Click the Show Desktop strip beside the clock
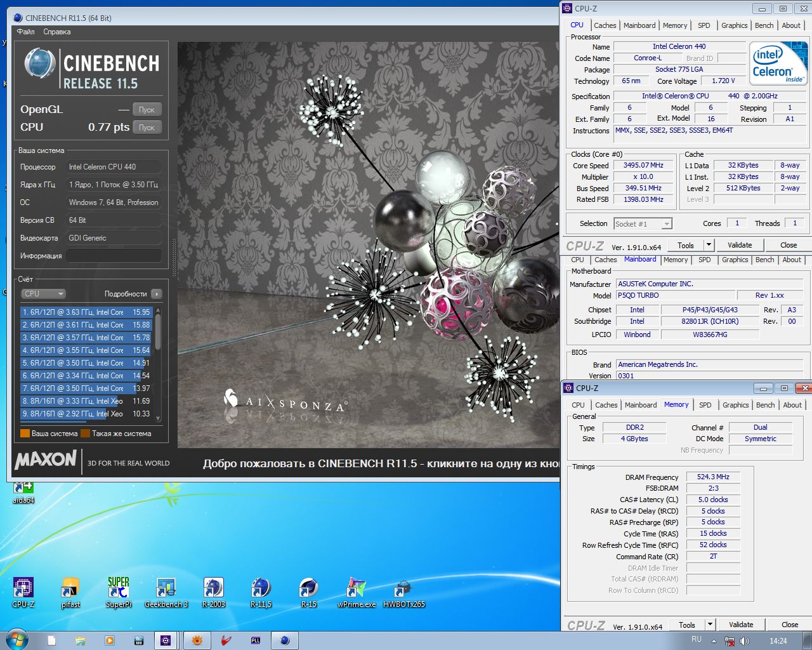812x650 pixels. click(x=808, y=640)
